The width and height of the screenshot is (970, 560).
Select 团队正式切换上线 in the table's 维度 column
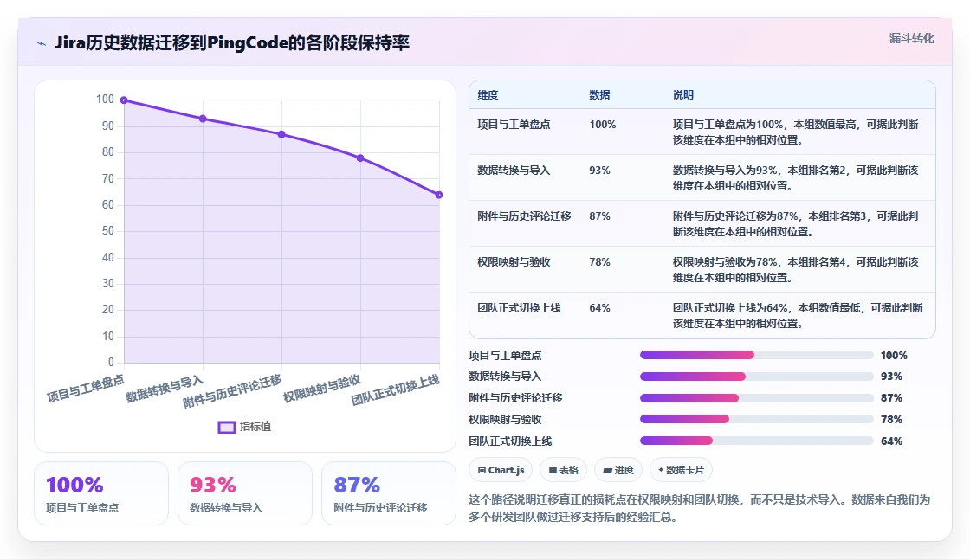point(519,308)
